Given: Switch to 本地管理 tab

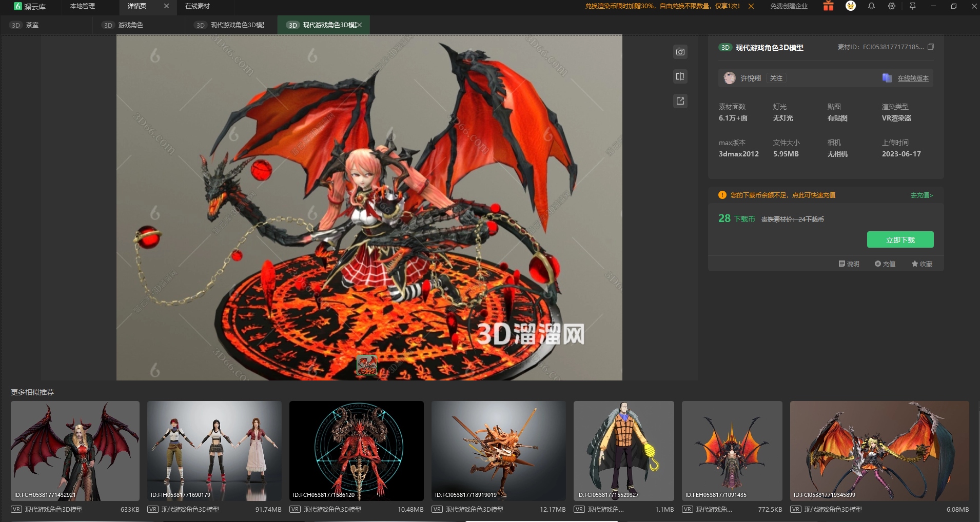Looking at the screenshot, I should [83, 6].
